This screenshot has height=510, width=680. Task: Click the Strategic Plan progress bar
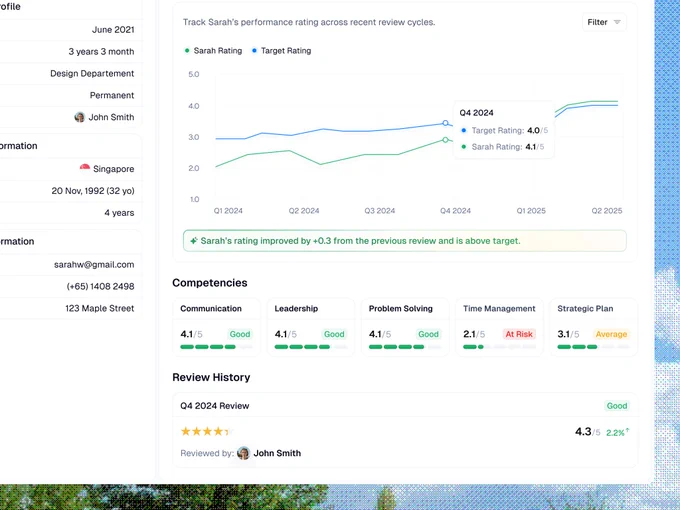593,347
